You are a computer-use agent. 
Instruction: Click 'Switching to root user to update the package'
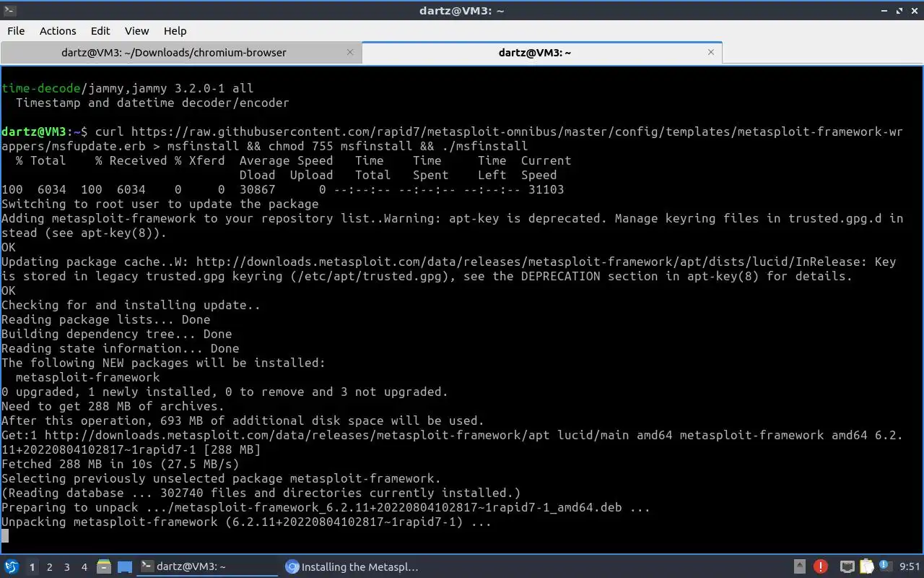(x=160, y=204)
